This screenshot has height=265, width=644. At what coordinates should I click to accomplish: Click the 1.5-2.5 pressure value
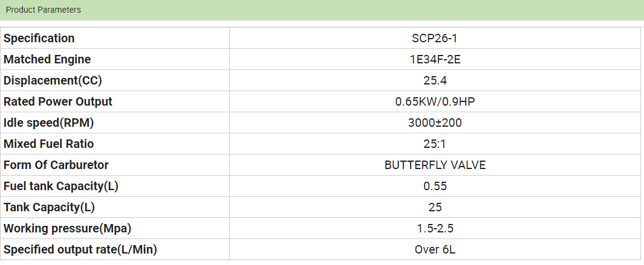[435, 228]
